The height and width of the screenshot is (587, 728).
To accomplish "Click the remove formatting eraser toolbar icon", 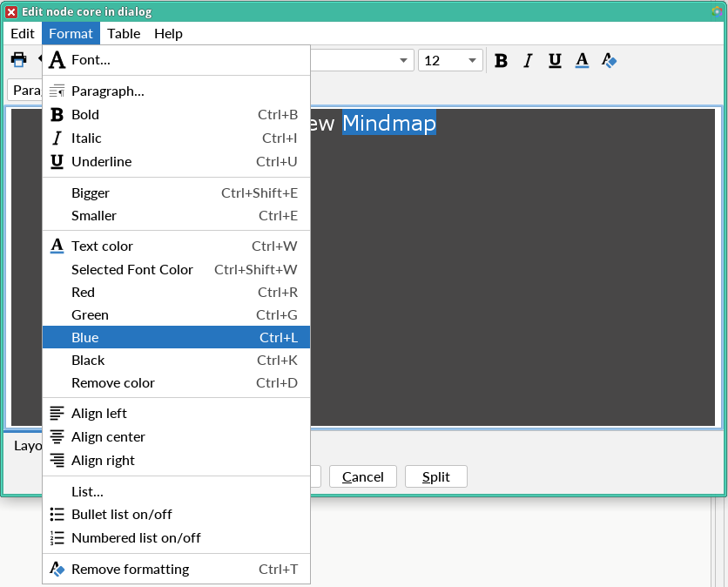I will tap(610, 61).
